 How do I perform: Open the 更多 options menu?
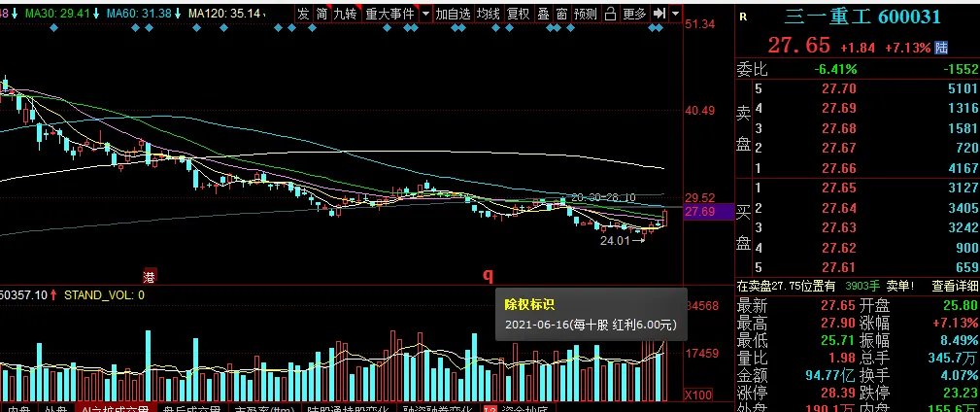634,14
